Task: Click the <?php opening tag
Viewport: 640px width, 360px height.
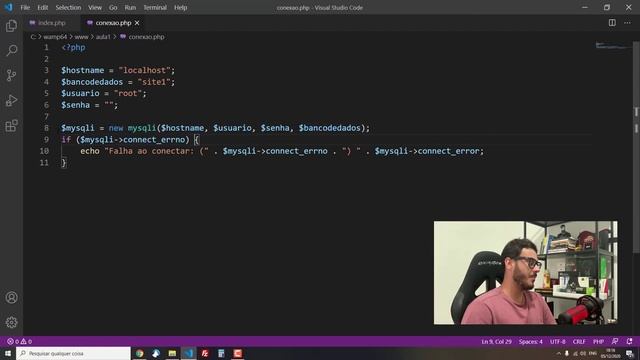Action: pyautogui.click(x=73, y=47)
